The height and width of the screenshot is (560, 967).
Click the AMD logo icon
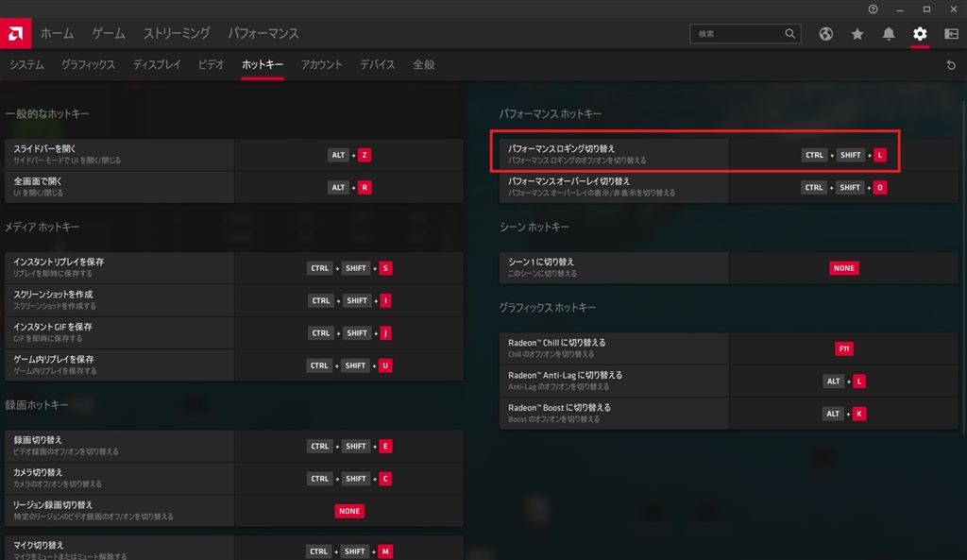point(15,33)
